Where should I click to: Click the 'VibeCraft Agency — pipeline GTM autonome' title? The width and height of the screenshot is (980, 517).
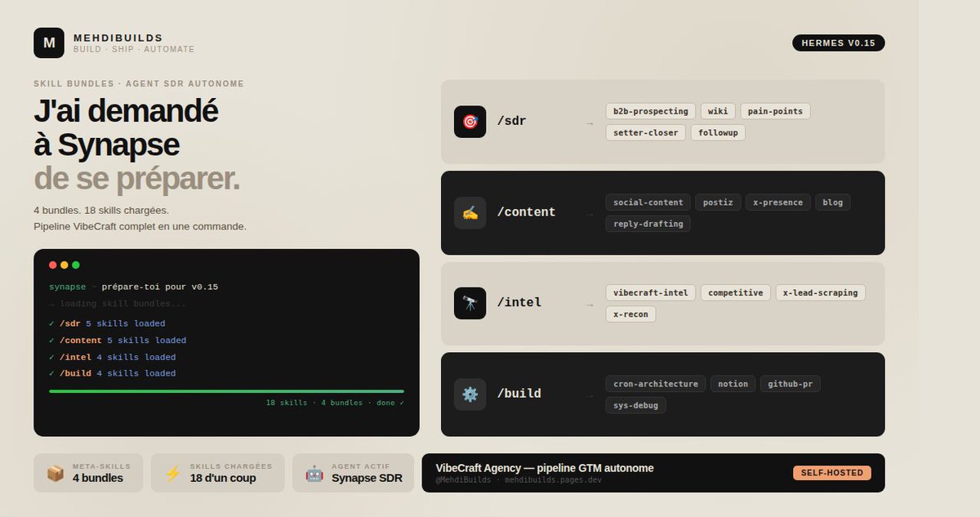click(545, 468)
